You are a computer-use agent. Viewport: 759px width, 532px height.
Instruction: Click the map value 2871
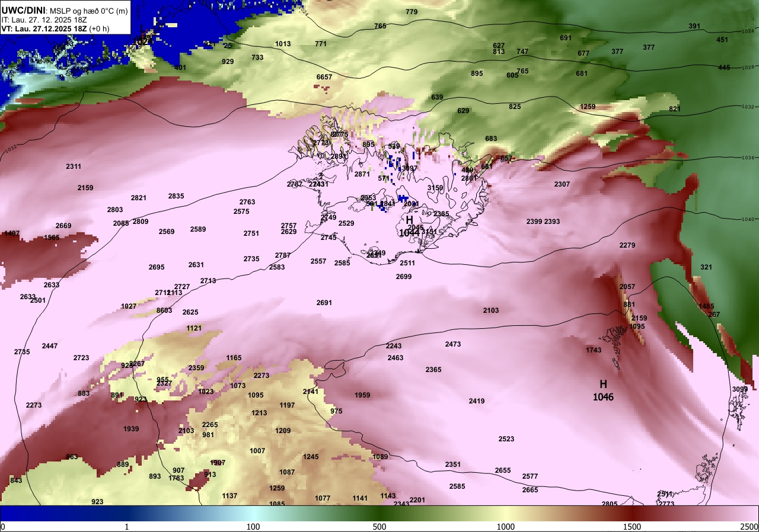pyautogui.click(x=362, y=174)
